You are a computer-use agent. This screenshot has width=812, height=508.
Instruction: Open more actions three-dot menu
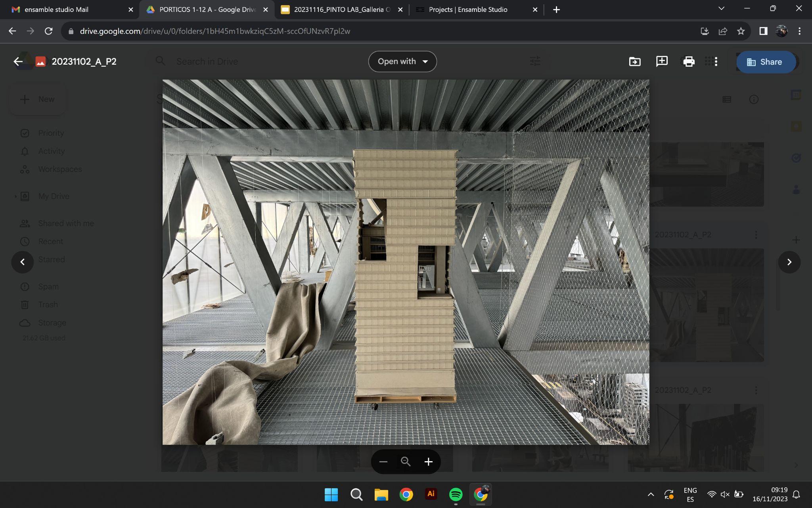click(716, 62)
